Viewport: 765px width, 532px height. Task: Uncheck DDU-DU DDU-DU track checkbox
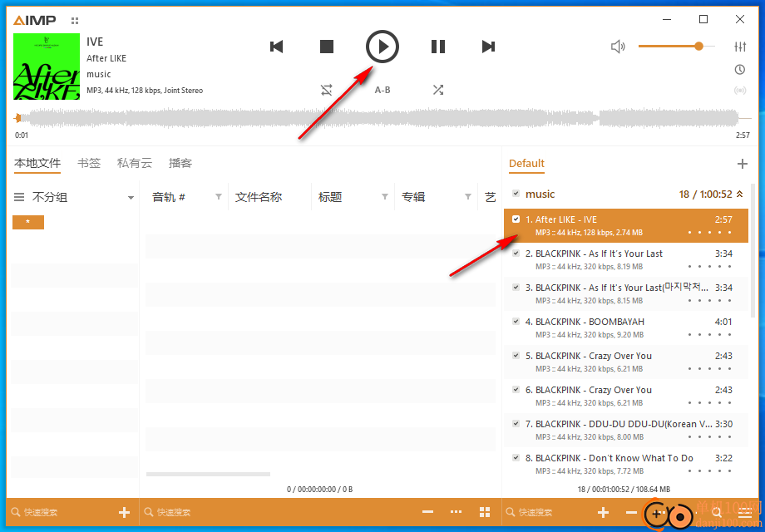(x=516, y=424)
